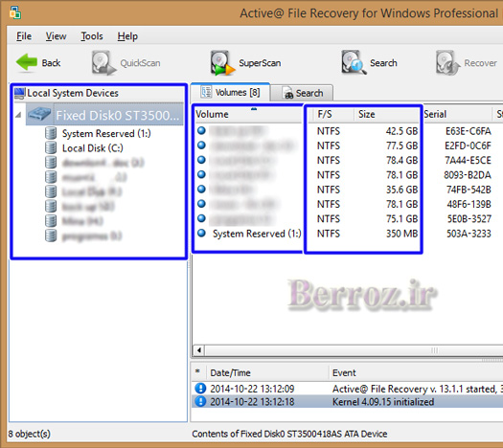Viewport: 503px width, 448px height.
Task: Click serial number 7A44-E5CE
Action: pyautogui.click(x=468, y=160)
